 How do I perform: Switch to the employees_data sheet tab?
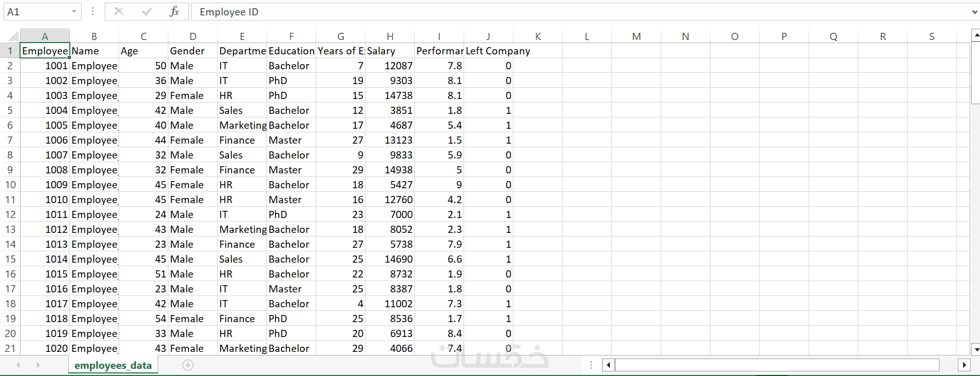(113, 365)
